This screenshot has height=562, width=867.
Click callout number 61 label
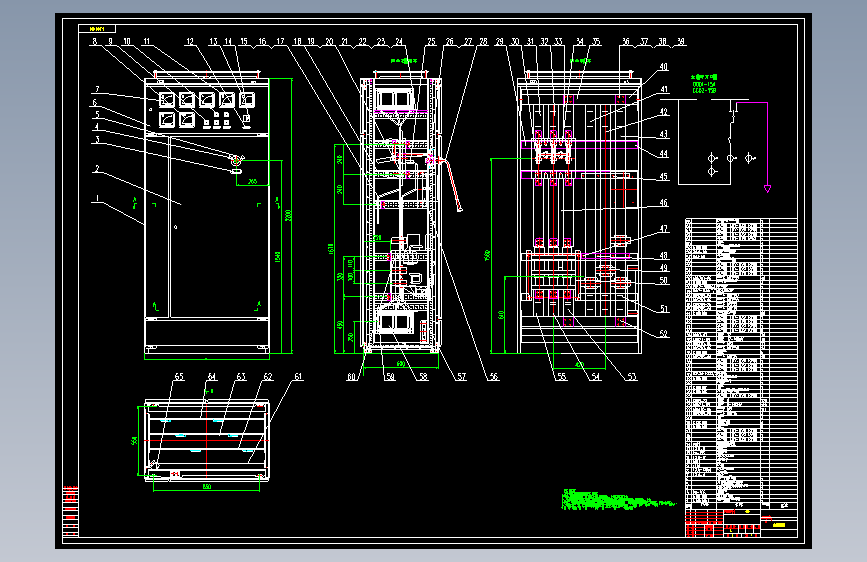[298, 377]
